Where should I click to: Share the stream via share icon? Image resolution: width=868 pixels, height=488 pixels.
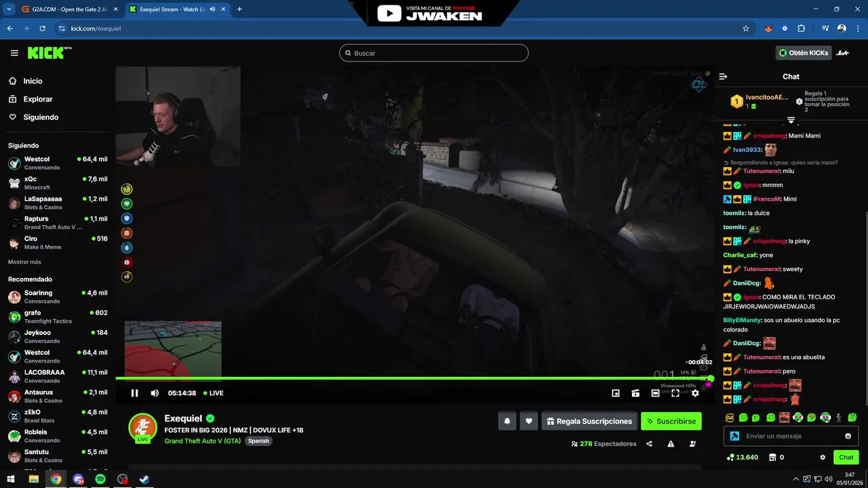pyautogui.click(x=649, y=444)
